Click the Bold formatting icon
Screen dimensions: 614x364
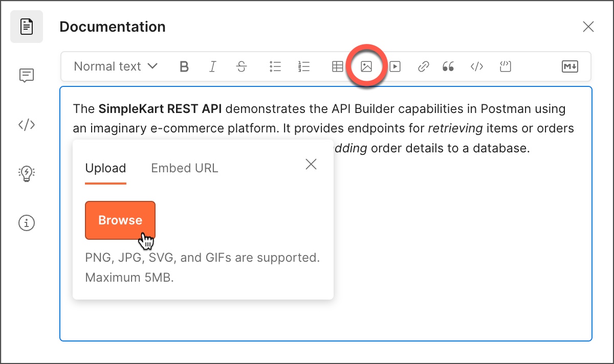pyautogui.click(x=184, y=66)
